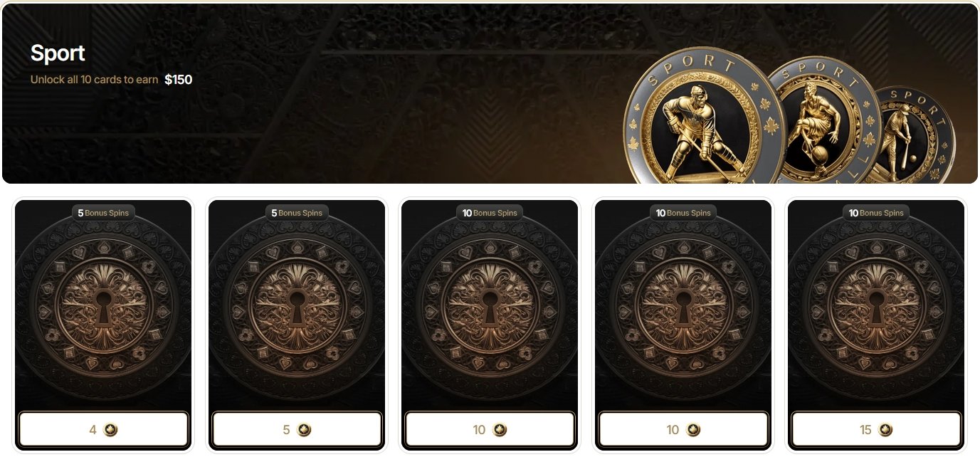Unlock the card costing 15 coins
The width and height of the screenshot is (980, 457).
(876, 430)
